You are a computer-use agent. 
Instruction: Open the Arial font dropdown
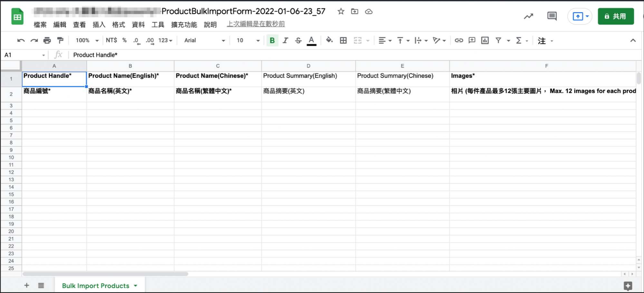(x=204, y=41)
